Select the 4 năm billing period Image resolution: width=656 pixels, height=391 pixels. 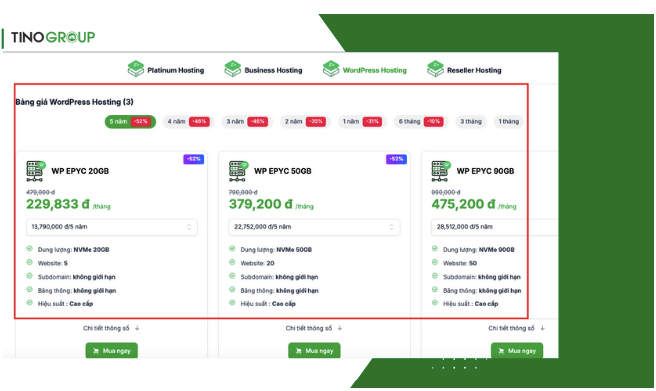[x=188, y=122]
